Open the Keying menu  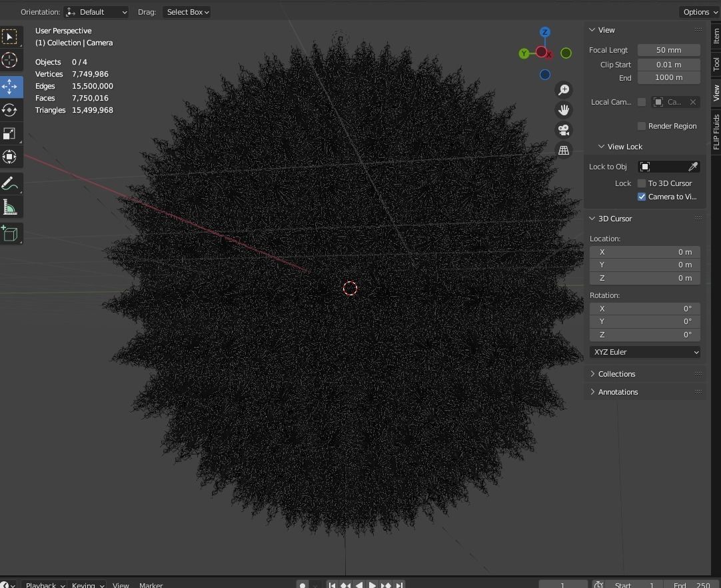87,585
